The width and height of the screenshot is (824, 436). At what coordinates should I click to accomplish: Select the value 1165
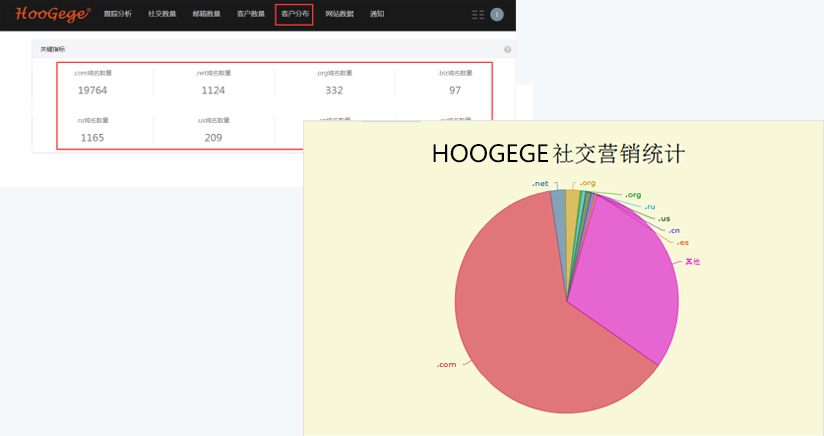coord(92,138)
